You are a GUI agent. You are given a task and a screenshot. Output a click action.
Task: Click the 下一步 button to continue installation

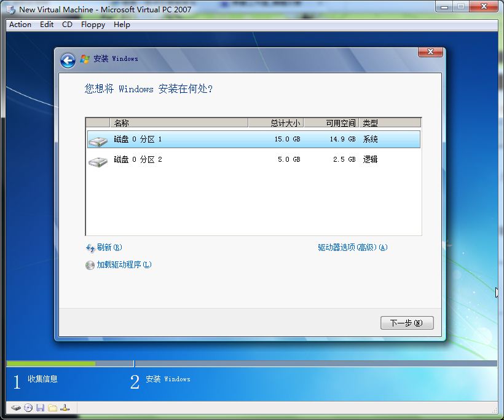pyautogui.click(x=407, y=322)
